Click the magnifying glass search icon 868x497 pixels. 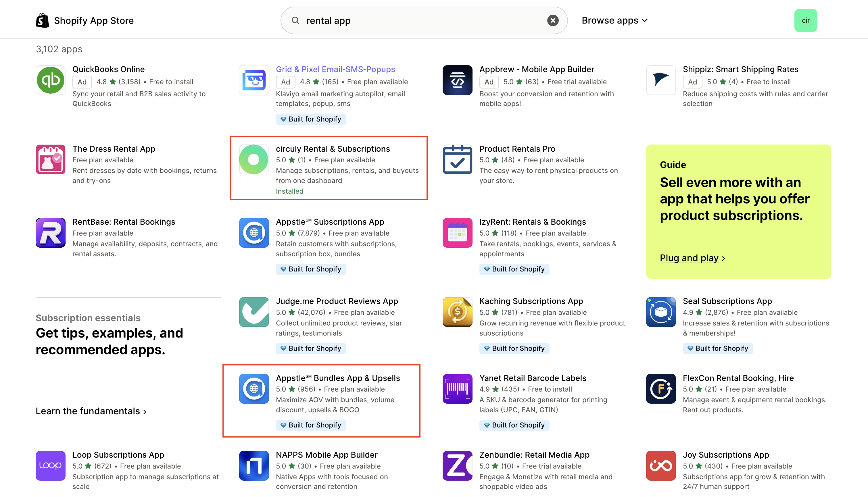295,20
